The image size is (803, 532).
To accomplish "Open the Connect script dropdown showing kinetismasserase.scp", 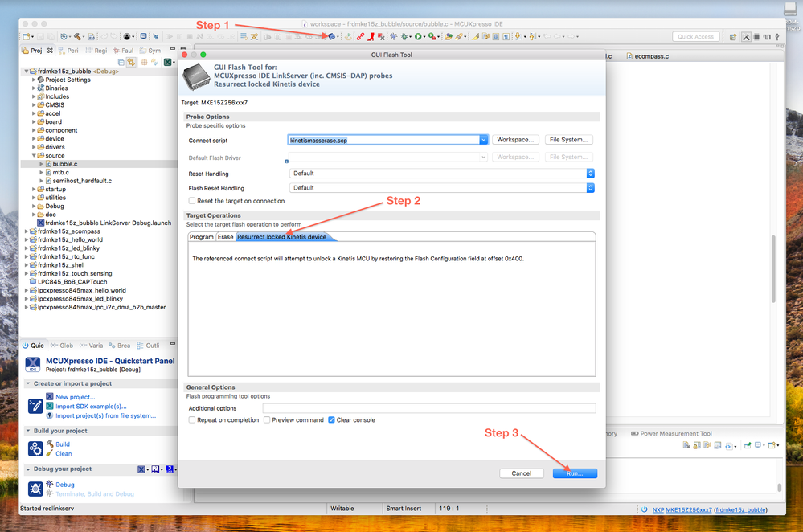I will (482, 139).
